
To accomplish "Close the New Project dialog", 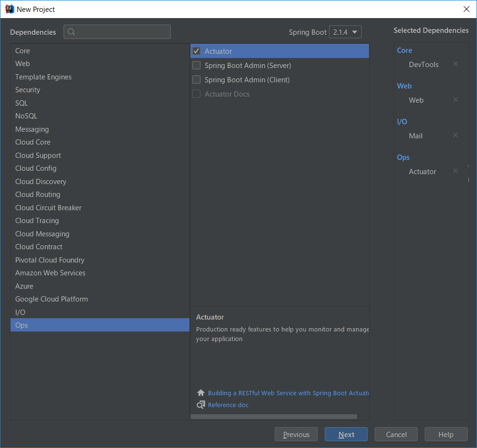I will click(x=467, y=9).
